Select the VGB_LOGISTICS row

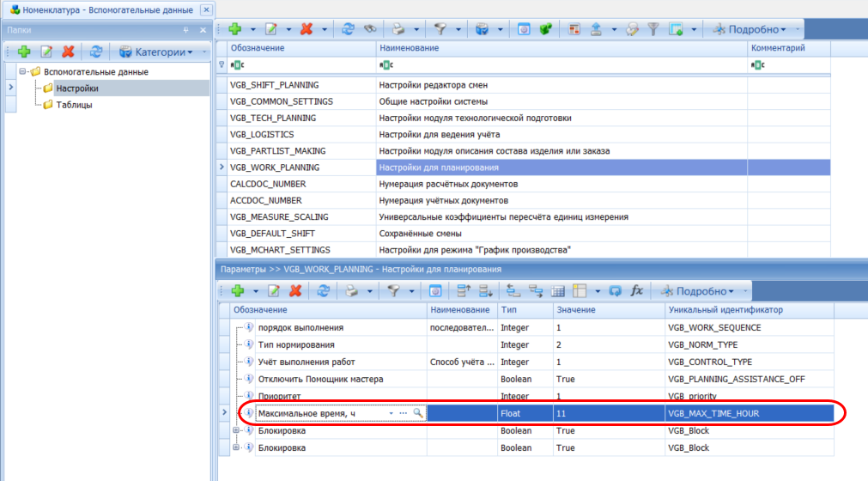(262, 134)
